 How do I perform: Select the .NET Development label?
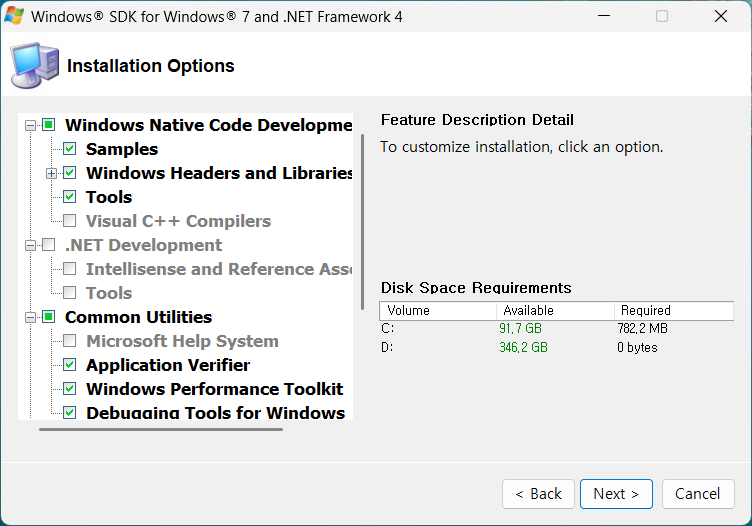143,245
